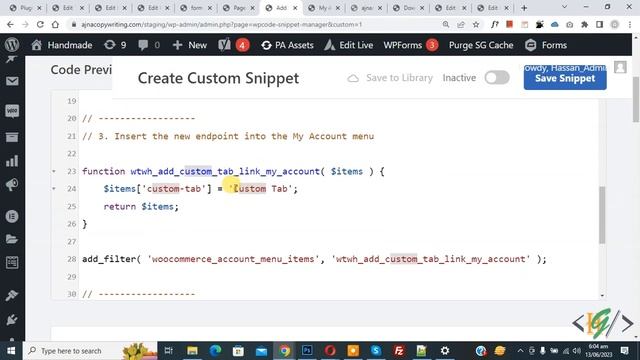Image resolution: width=640 pixels, height=360 pixels.
Task: Open Yoast SEO notifications icon
Action: click(233, 45)
